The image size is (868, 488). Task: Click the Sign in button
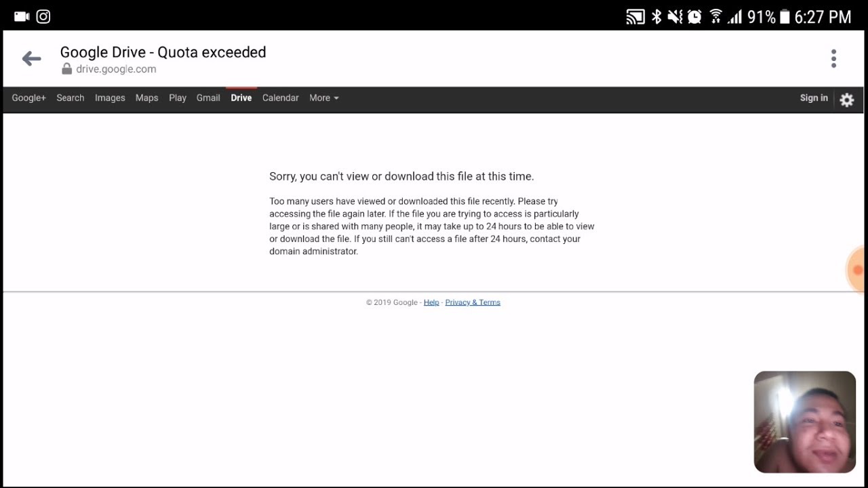click(x=814, y=98)
